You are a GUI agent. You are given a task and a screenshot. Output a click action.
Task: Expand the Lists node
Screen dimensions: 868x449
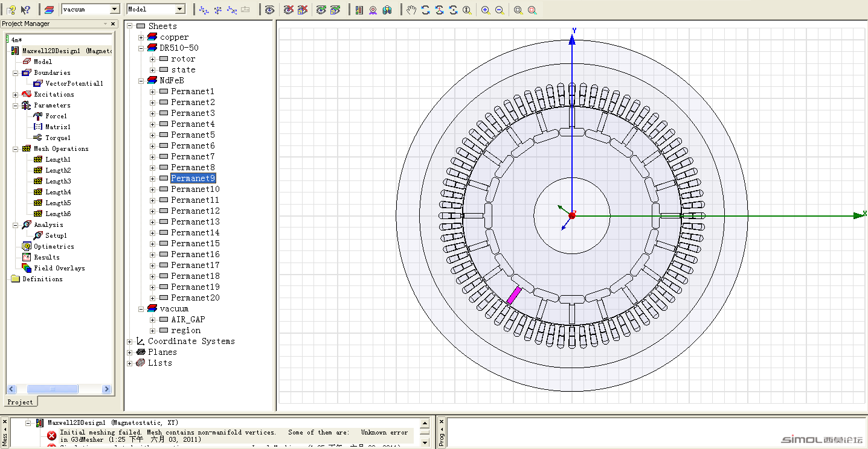click(129, 363)
